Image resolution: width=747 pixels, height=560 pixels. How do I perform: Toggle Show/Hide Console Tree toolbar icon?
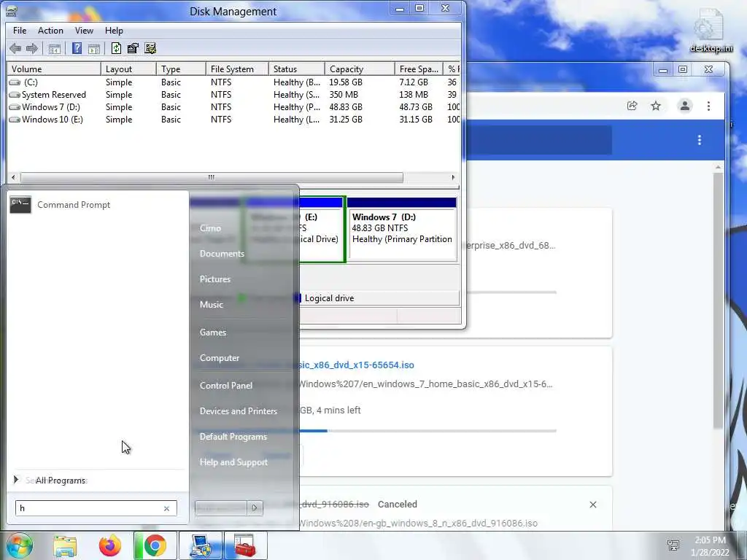point(54,49)
